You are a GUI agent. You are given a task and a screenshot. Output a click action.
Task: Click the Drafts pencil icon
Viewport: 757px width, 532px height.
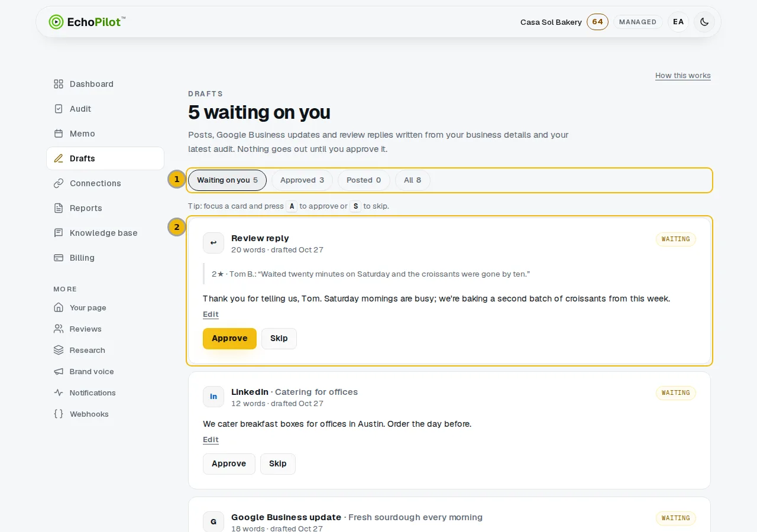click(59, 158)
